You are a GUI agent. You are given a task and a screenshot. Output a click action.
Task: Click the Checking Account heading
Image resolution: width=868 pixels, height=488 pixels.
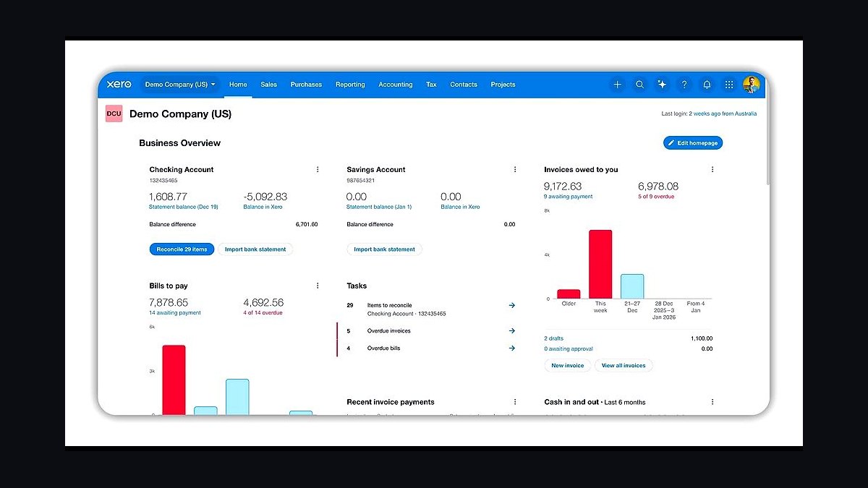pos(182,169)
